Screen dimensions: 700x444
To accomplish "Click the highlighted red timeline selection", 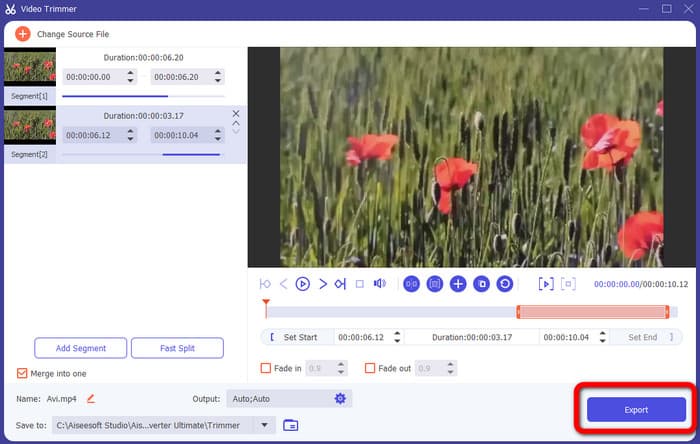I will [592, 312].
